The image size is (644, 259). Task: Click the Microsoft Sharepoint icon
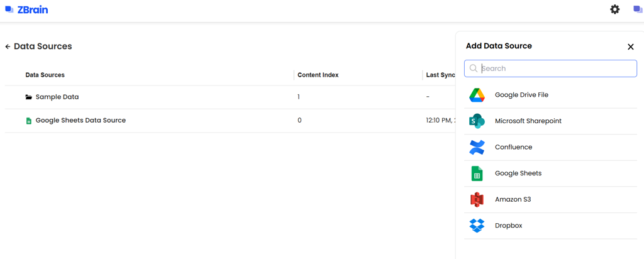pyautogui.click(x=477, y=121)
